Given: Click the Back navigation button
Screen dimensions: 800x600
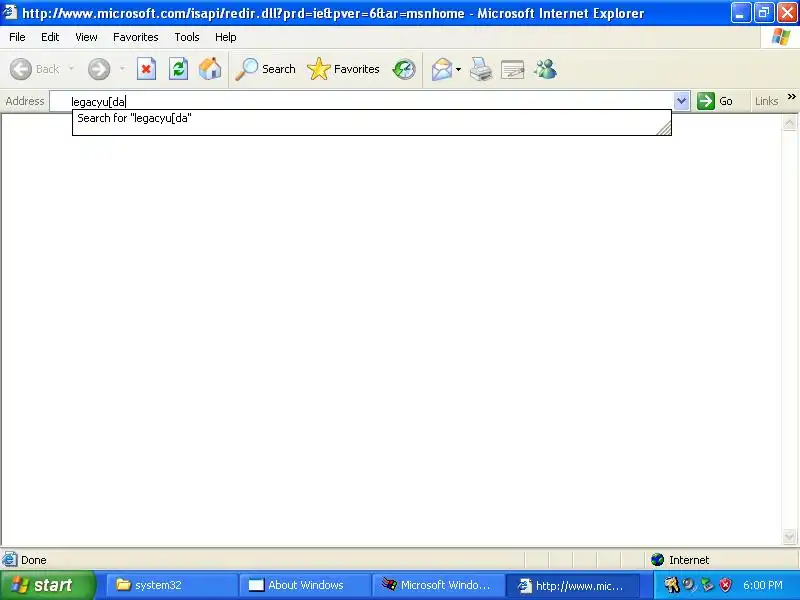Looking at the screenshot, I should point(35,69).
